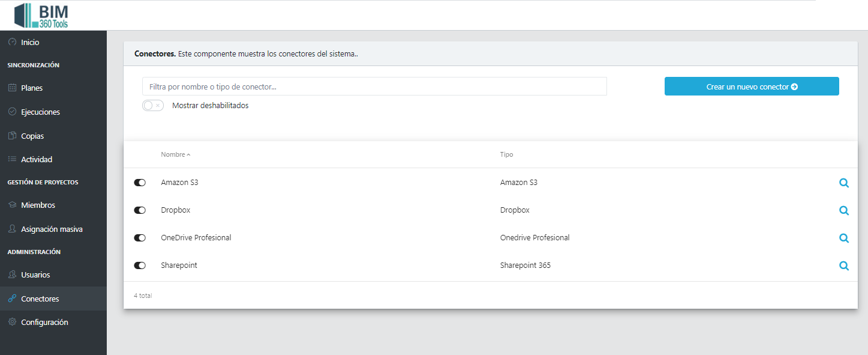Select the Amazon S3 name cell
868x355 pixels.
point(179,182)
